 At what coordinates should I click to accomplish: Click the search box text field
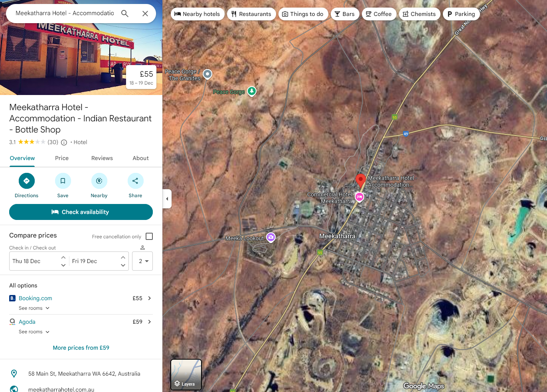65,13
